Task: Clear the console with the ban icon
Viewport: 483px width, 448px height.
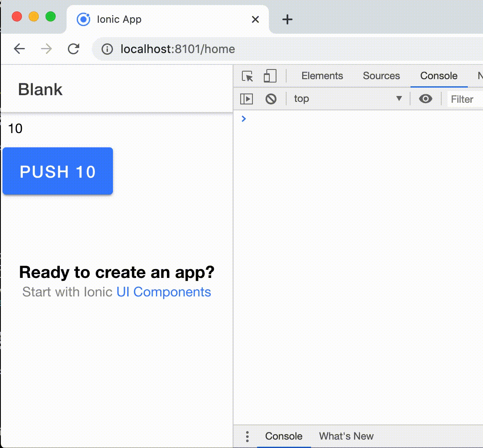Action: coord(271,99)
